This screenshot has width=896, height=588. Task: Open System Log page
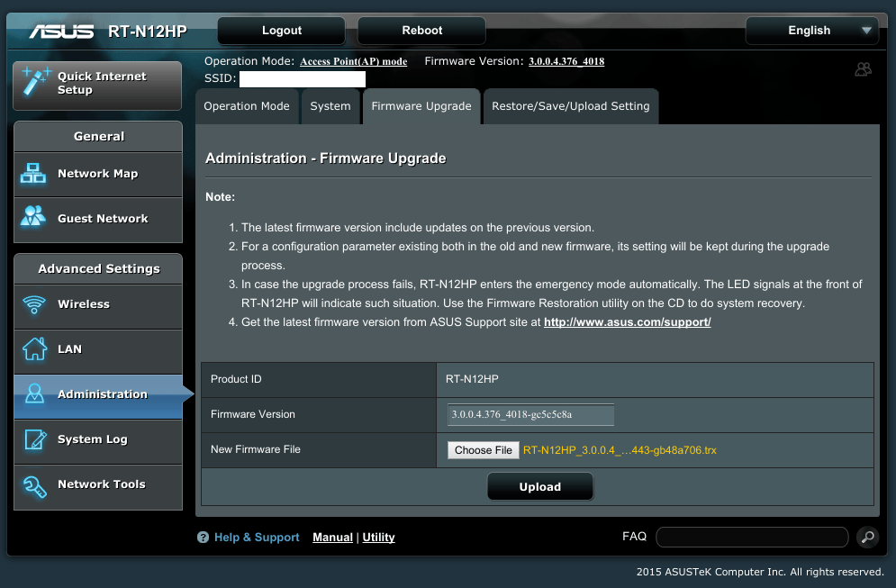click(x=98, y=442)
